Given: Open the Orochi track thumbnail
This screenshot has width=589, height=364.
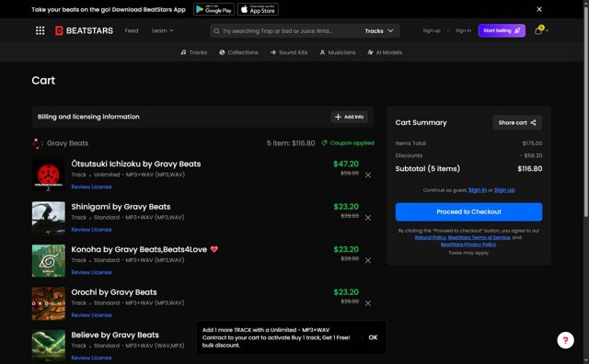Looking at the screenshot, I should coord(49,303).
